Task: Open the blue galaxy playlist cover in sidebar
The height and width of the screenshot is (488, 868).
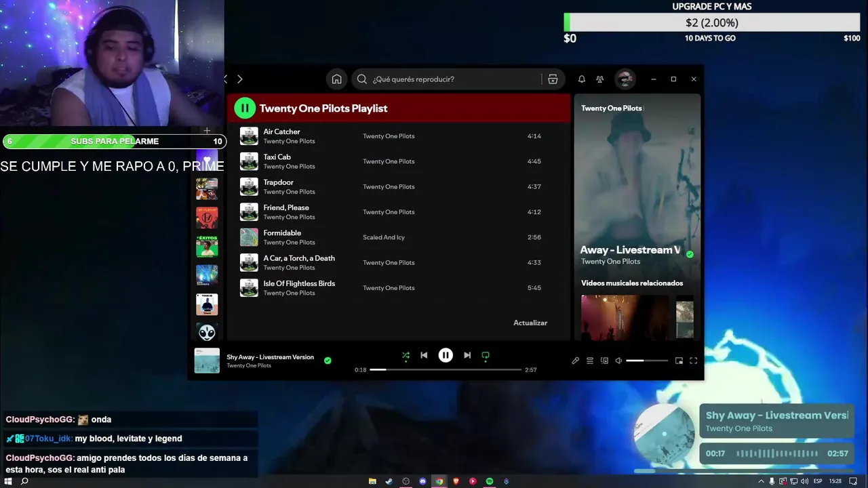Action: (x=207, y=275)
